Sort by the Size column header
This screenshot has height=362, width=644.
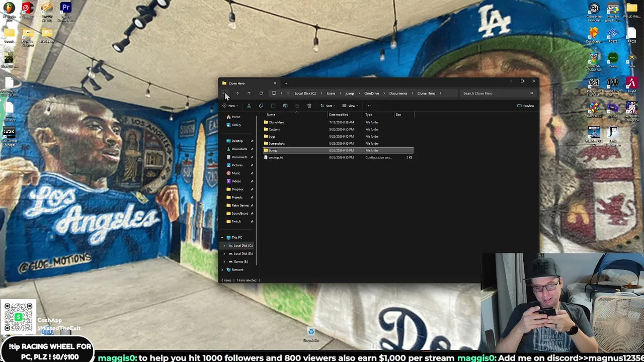tap(398, 115)
